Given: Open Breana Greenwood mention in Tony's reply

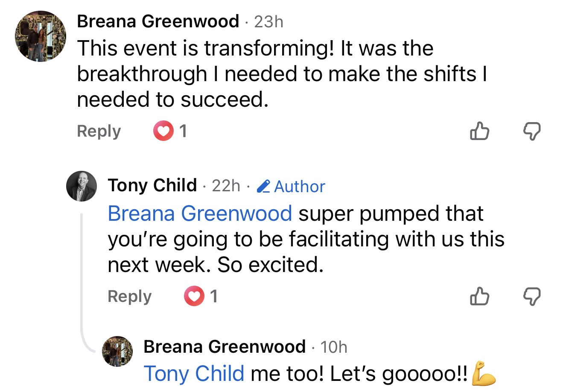Looking at the screenshot, I should pos(200,213).
